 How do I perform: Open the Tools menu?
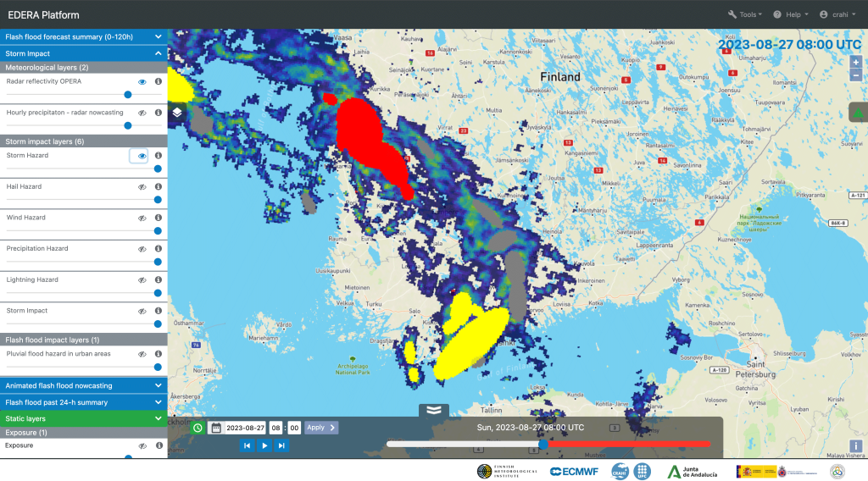[745, 14]
